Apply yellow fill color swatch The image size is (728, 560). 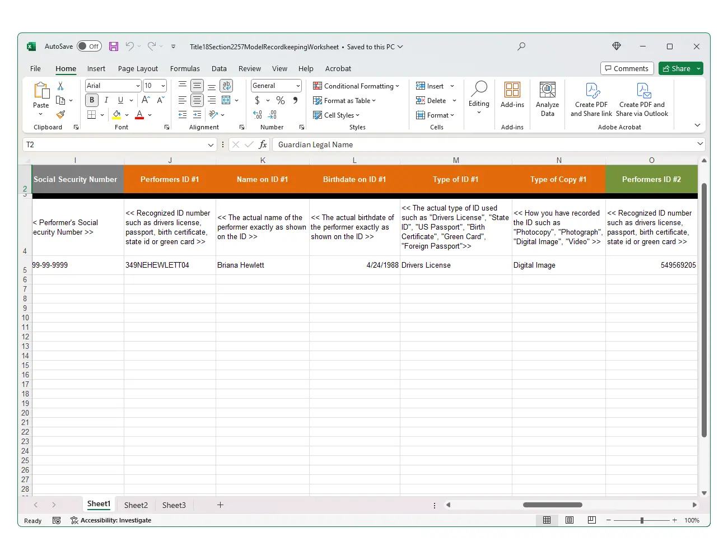tap(116, 115)
